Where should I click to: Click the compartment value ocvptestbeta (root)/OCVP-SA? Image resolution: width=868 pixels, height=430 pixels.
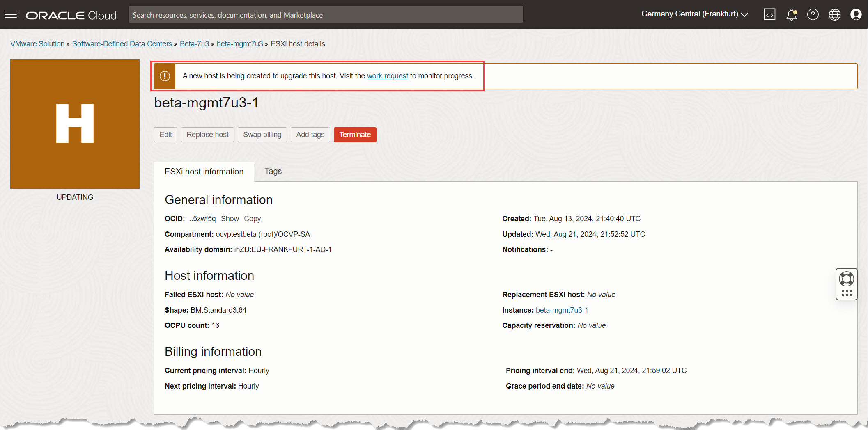263,234
